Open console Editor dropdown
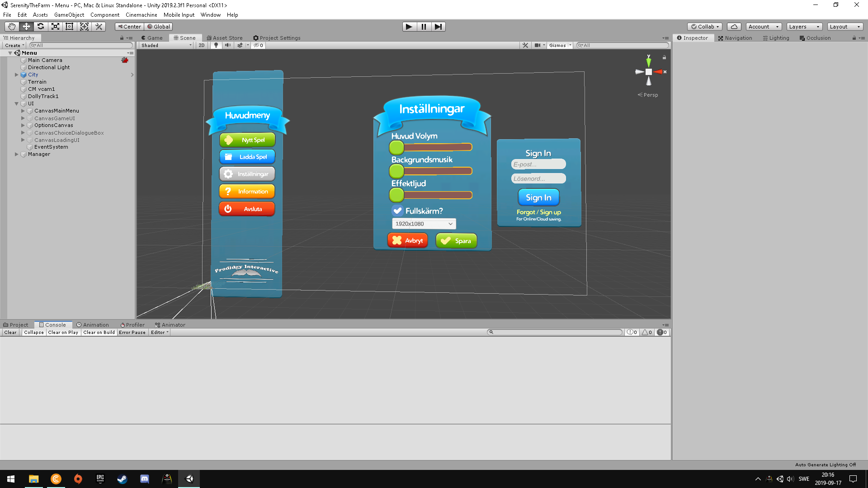The width and height of the screenshot is (868, 488). click(x=160, y=333)
